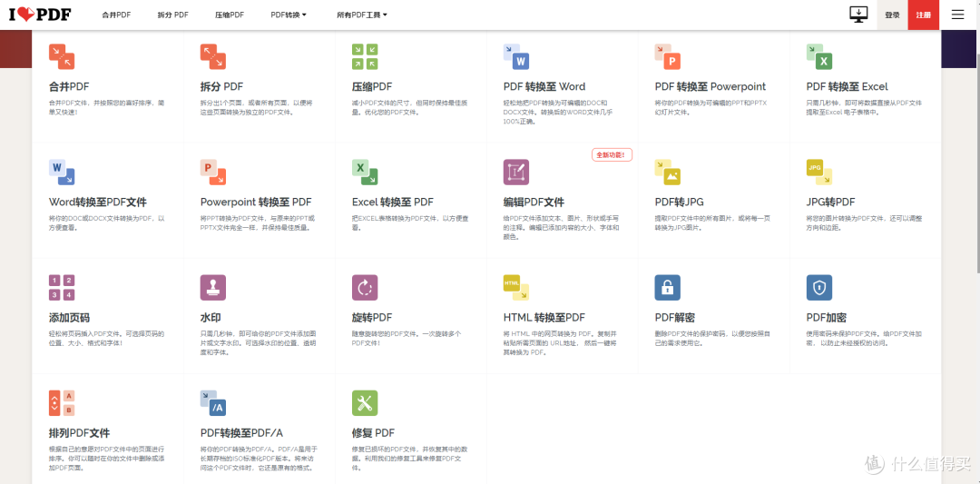Click the 拆分PDF split icon
The image size is (980, 484).
pos(213,56)
